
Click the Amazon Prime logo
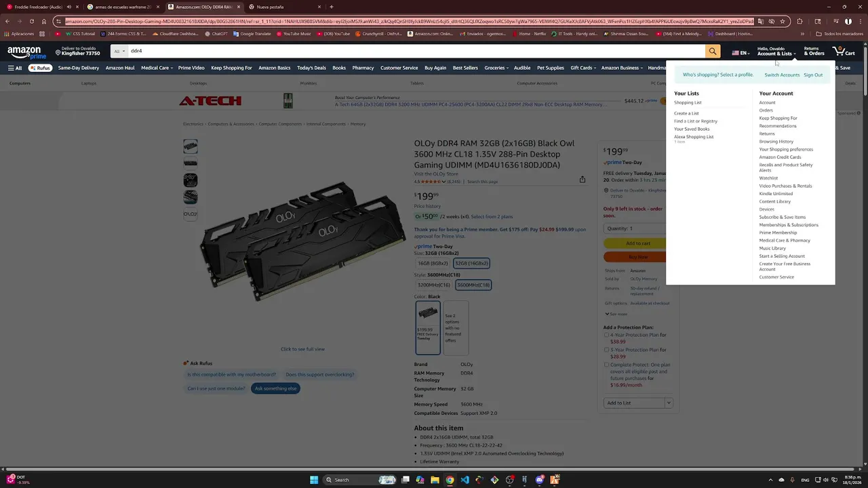pyautogui.click(x=27, y=52)
